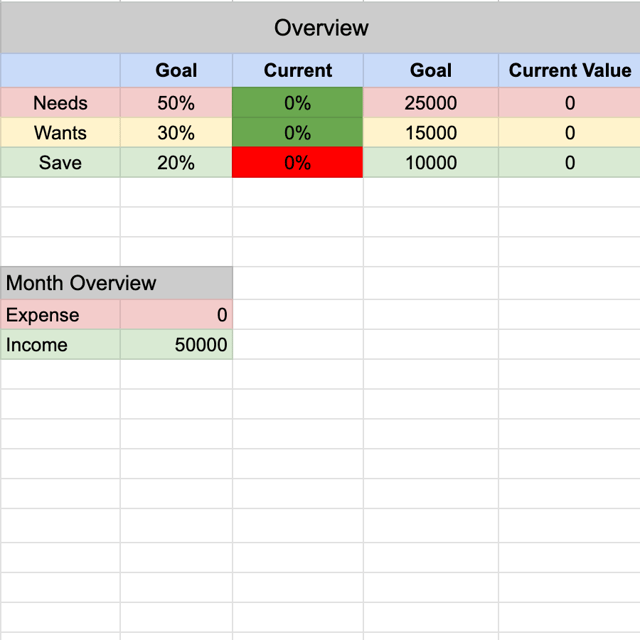Select the bold Current column header cell
Viewport: 640px width, 640px height.
(x=298, y=70)
